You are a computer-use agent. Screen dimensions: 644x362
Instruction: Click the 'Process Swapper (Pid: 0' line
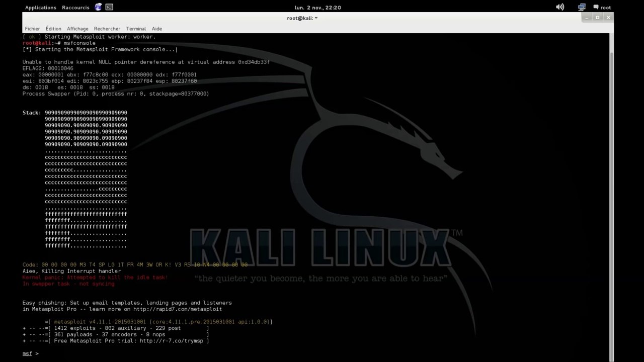click(116, 94)
